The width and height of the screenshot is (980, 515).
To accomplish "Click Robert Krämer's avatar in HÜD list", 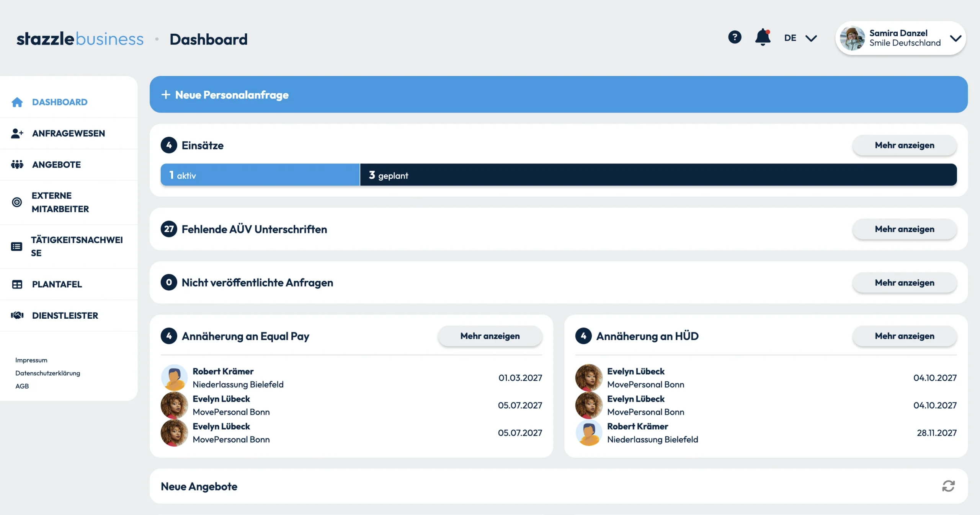I will (x=589, y=433).
